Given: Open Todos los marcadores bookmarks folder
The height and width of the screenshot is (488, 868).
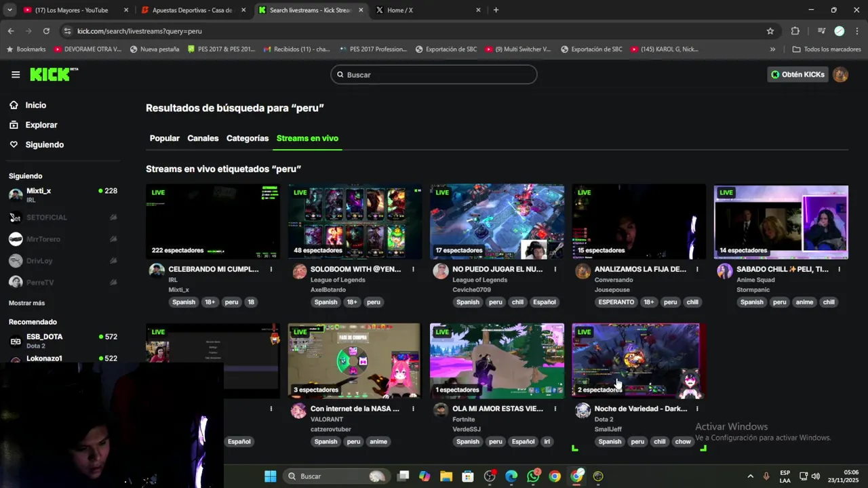Looking at the screenshot, I should coord(827,49).
